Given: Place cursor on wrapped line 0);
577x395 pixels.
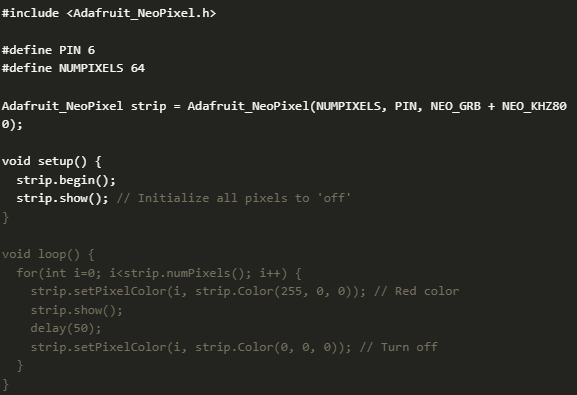Looking at the screenshot, I should (x=12, y=124).
